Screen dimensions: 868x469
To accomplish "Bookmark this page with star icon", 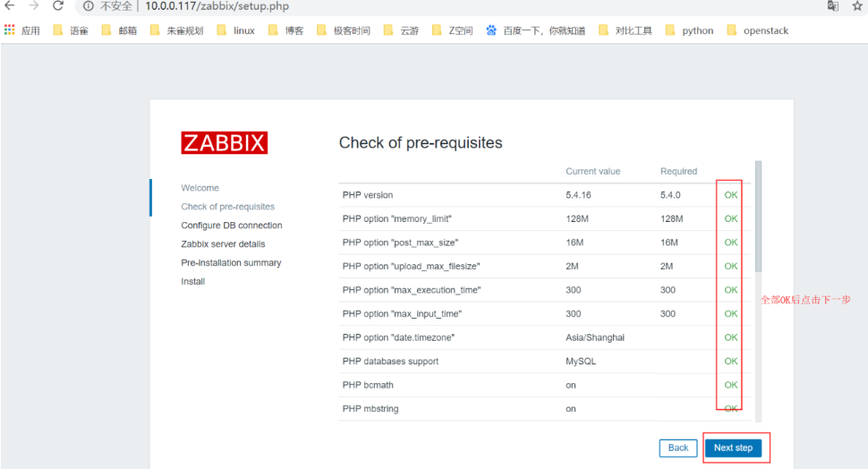I will [857, 6].
